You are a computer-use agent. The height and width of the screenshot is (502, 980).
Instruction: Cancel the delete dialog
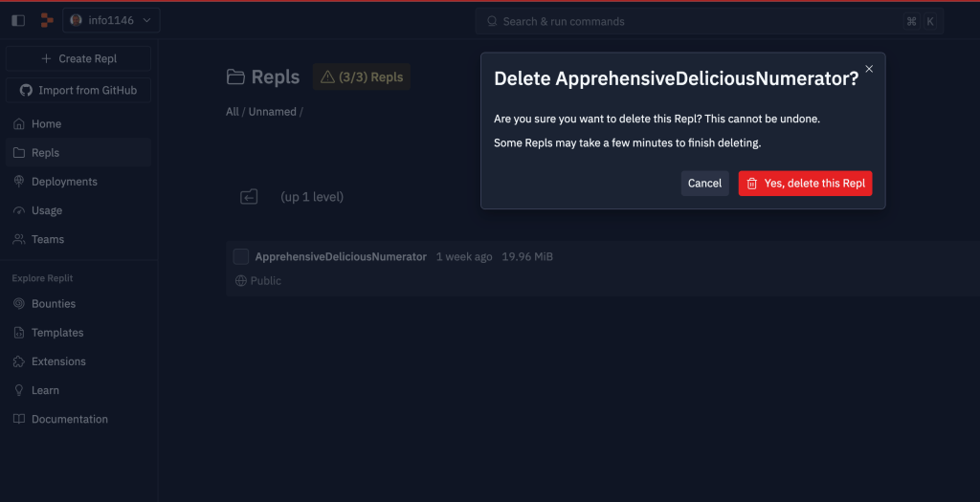point(704,184)
